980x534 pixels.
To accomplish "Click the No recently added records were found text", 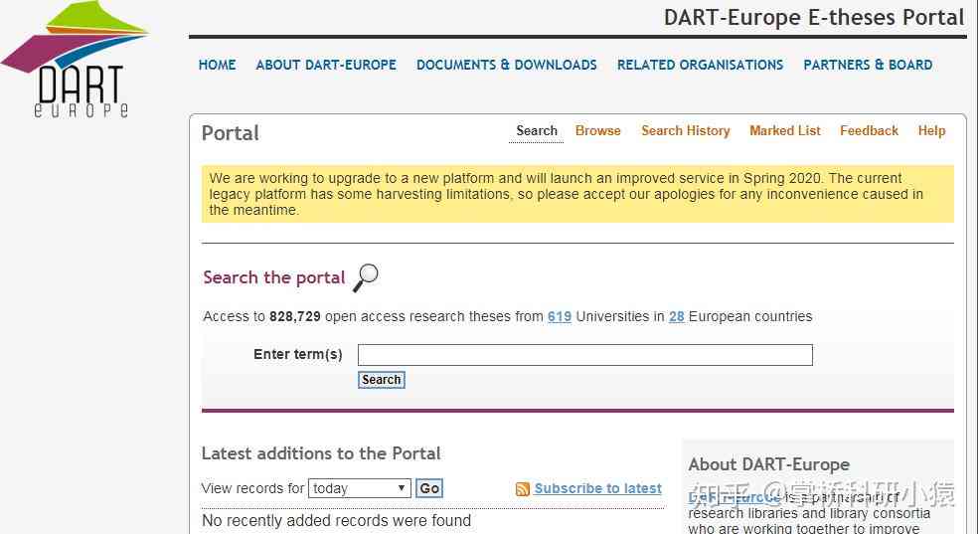I will tap(336, 520).
